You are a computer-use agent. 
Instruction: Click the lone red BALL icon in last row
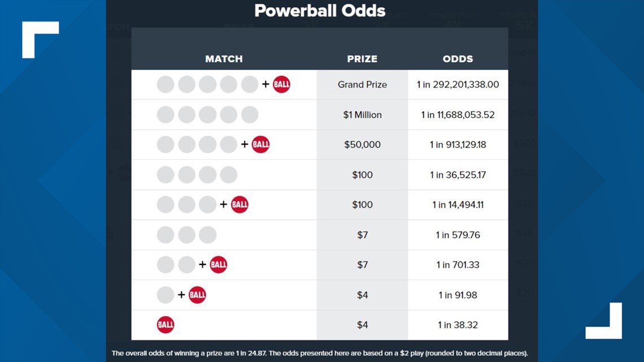166,325
